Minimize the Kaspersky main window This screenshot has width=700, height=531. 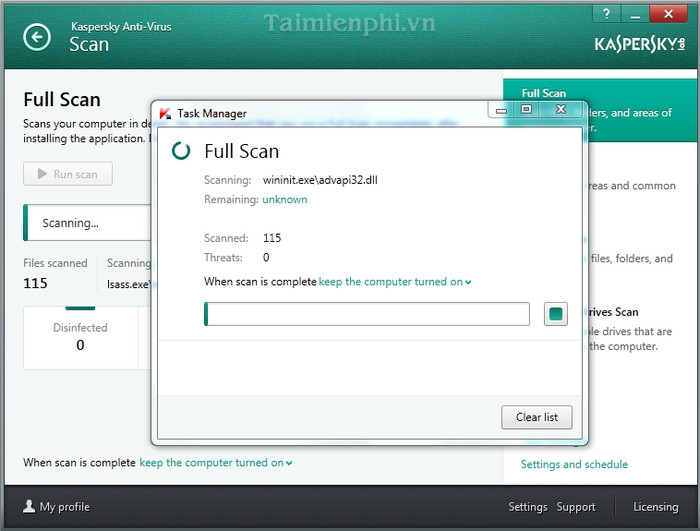click(635, 14)
